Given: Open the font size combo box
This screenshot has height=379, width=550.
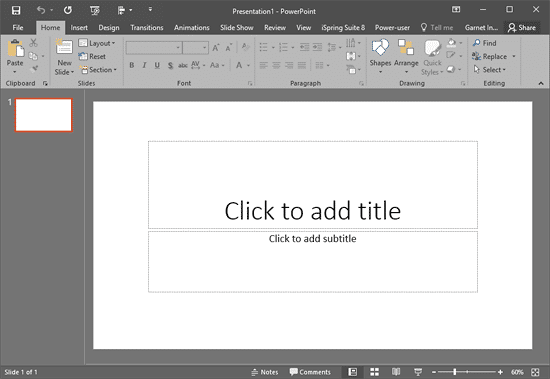Looking at the screenshot, I should (196, 48).
